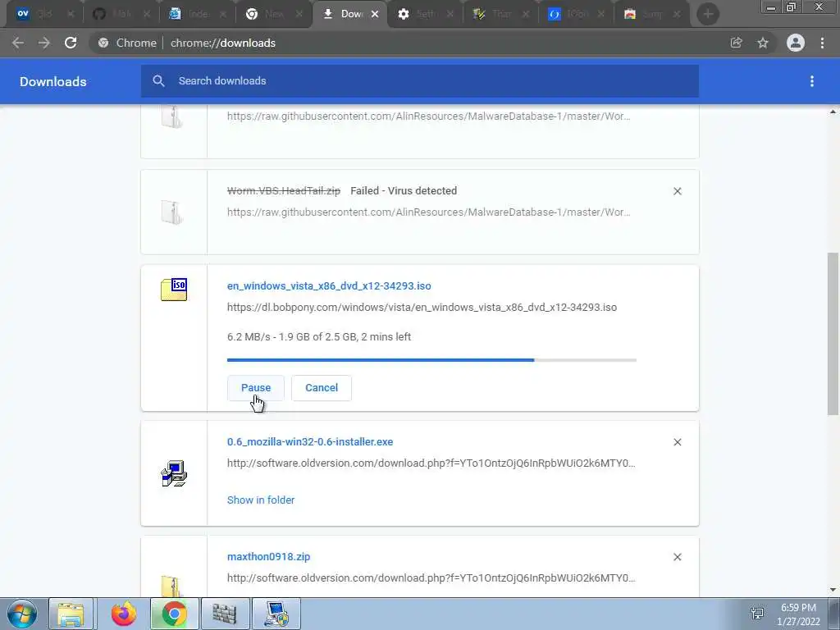
Task: Click the 6.2 MB/s download status text
Action: (x=319, y=337)
